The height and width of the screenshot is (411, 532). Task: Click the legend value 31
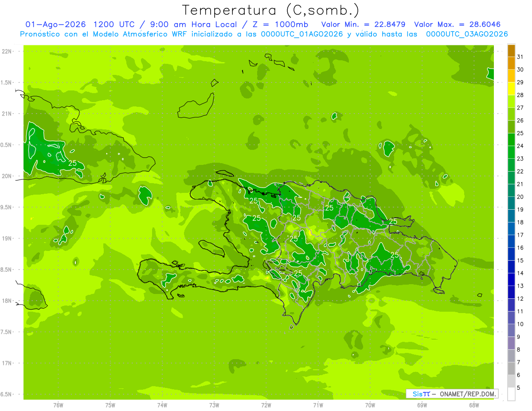520,57
